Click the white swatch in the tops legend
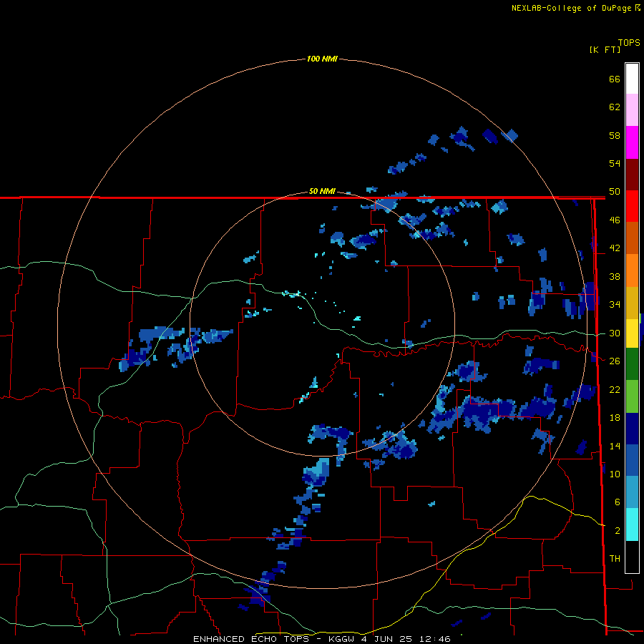Screen dimensions: 644x644 [x=632, y=79]
